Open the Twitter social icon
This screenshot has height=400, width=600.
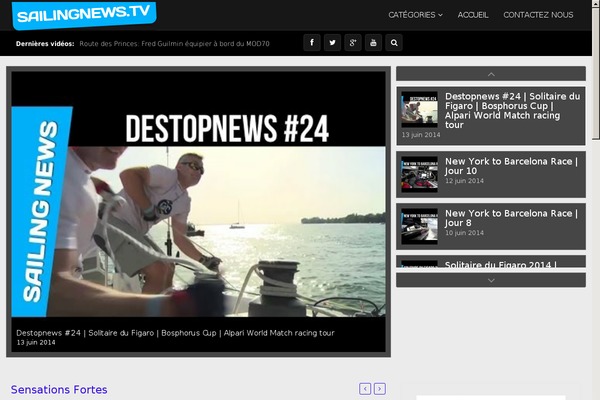click(x=332, y=42)
